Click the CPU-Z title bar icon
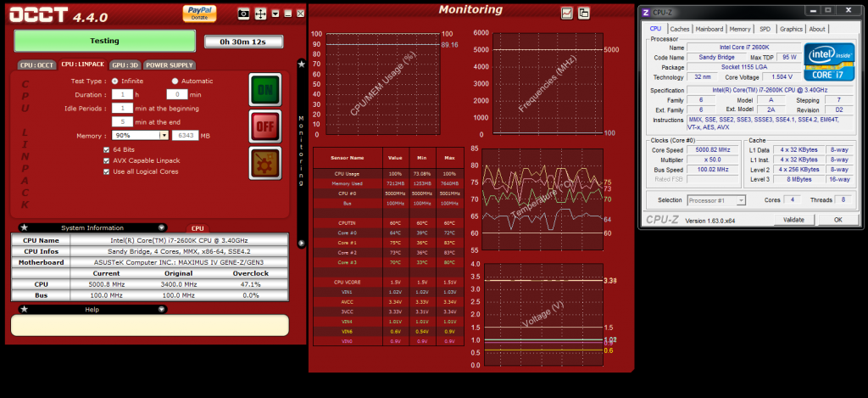Image resolution: width=868 pixels, height=398 pixels. (645, 11)
